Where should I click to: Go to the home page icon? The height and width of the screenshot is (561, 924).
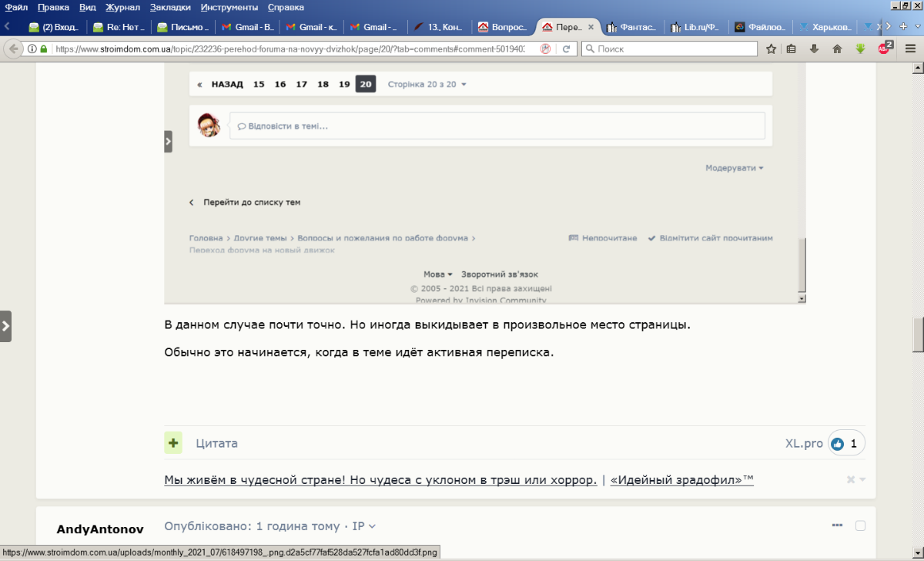click(x=837, y=49)
